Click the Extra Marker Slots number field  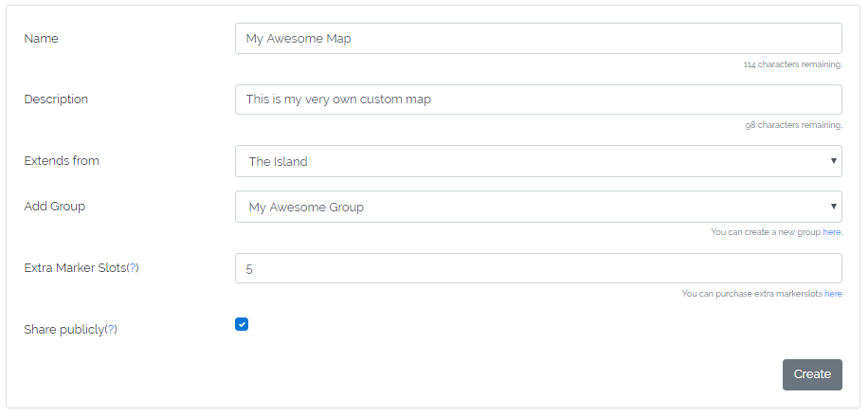[x=537, y=268]
